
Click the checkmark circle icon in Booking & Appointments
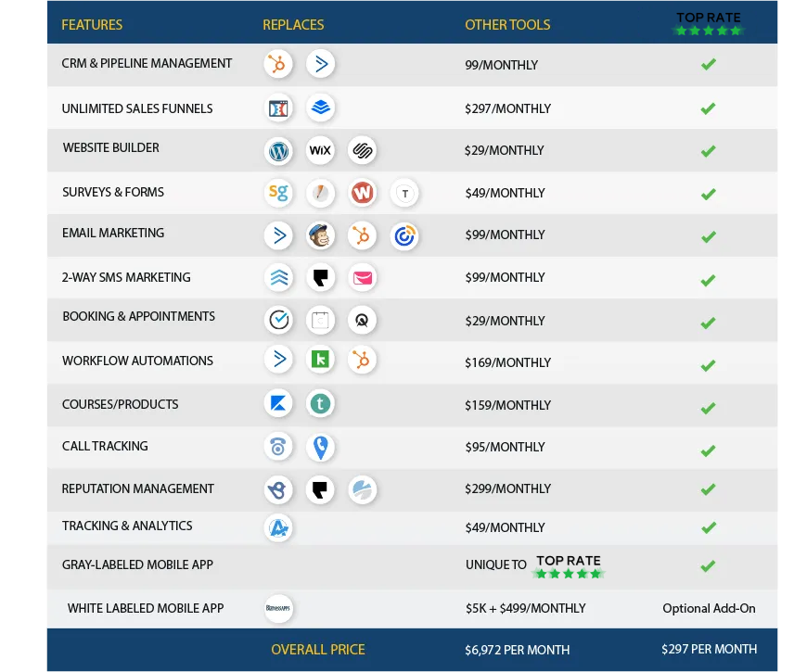pos(278,320)
